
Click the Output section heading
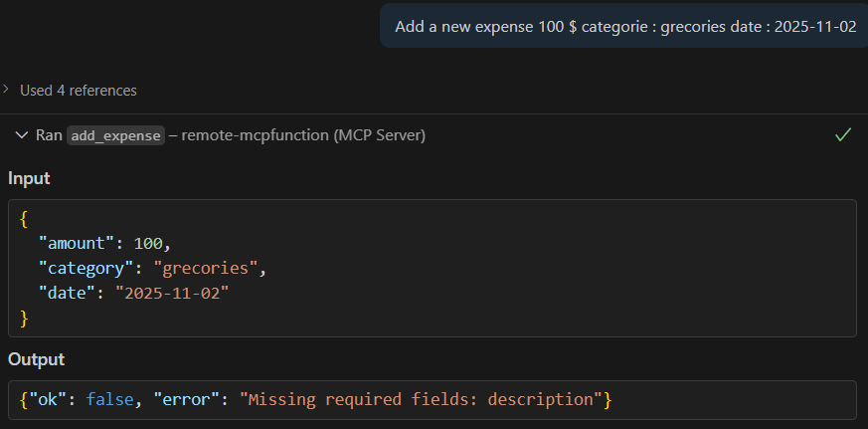coord(36,358)
